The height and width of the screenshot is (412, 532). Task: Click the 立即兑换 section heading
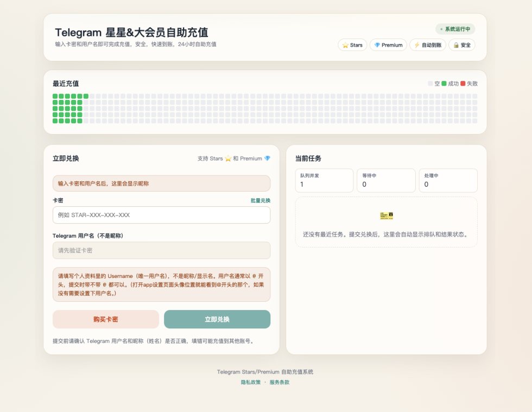[66, 159]
